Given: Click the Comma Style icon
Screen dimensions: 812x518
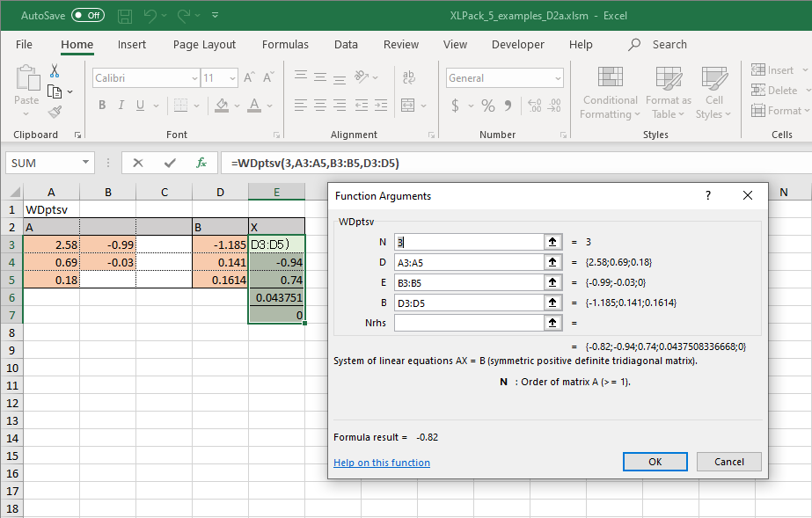Looking at the screenshot, I should click(x=508, y=106).
